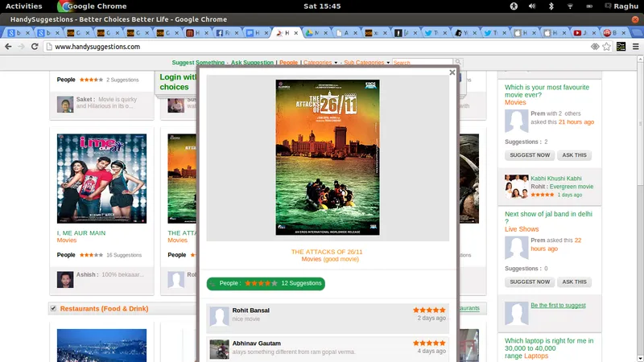Viewport: 644px width, 362px height.
Task: Click the Movies link under the popup title
Action: 312,259
